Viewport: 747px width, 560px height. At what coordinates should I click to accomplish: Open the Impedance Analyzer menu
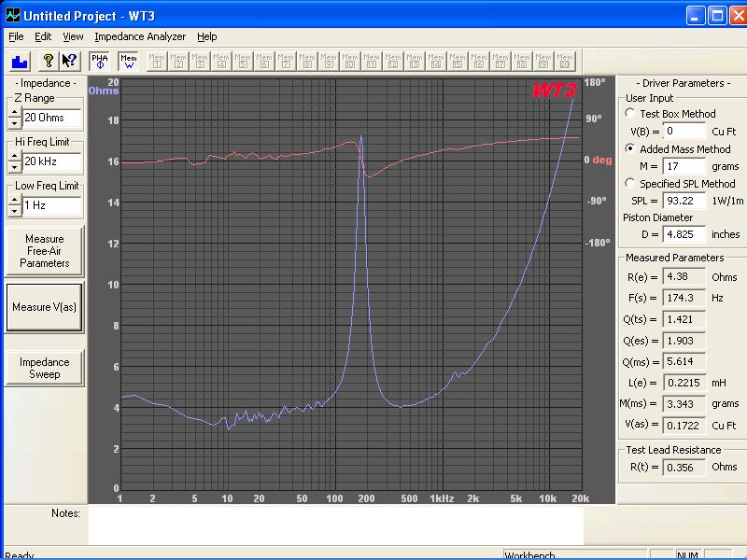140,36
